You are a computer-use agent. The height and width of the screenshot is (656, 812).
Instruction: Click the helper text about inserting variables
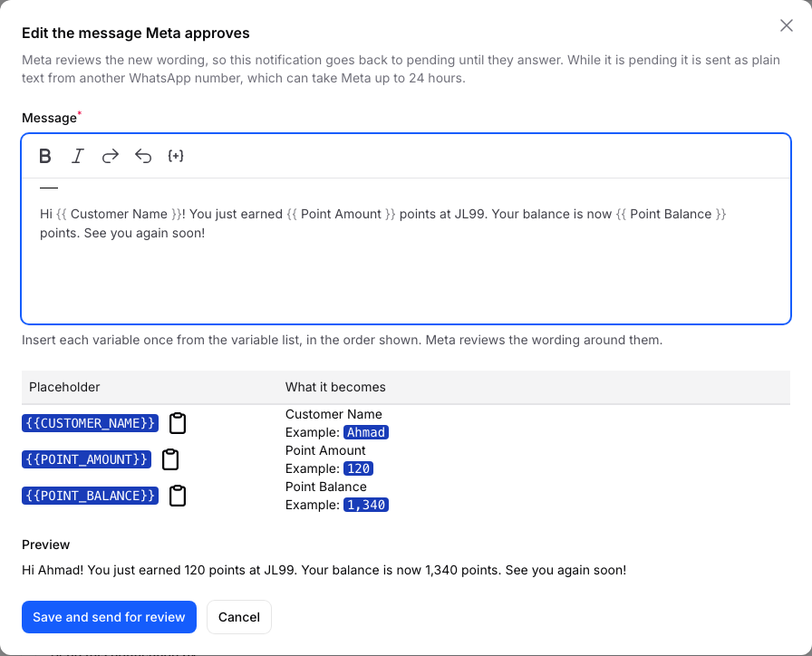click(x=342, y=340)
